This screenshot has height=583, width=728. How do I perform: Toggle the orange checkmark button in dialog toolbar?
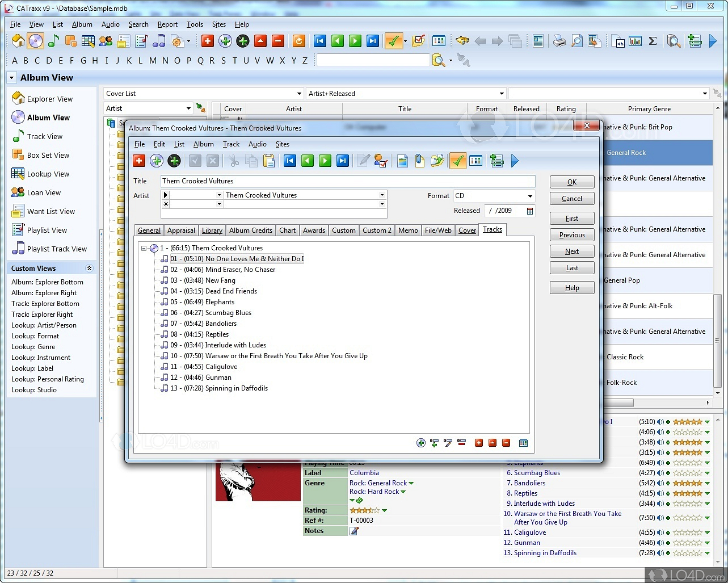click(x=457, y=161)
